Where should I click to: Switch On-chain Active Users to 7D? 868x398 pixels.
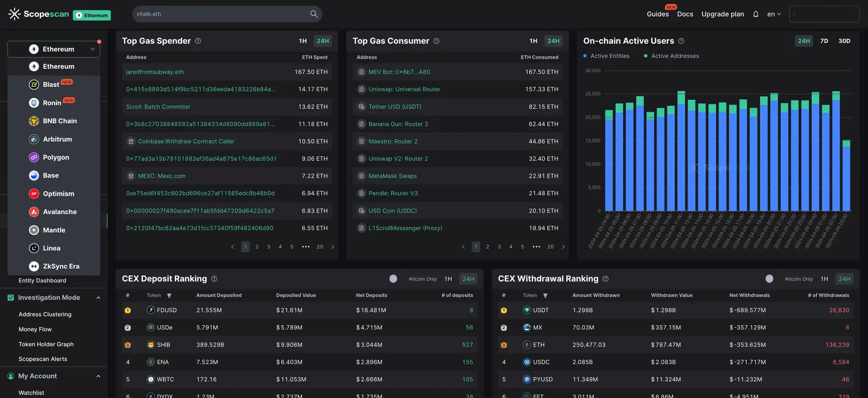(x=824, y=41)
